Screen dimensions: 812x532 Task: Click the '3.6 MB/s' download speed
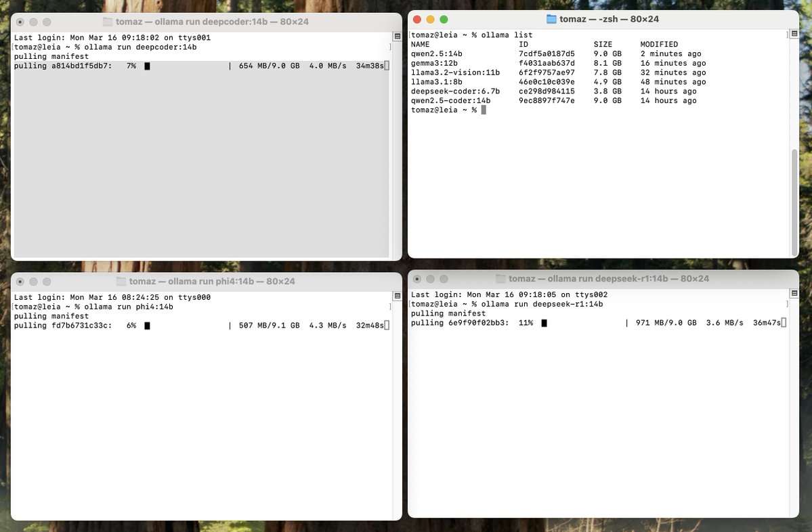(725, 324)
